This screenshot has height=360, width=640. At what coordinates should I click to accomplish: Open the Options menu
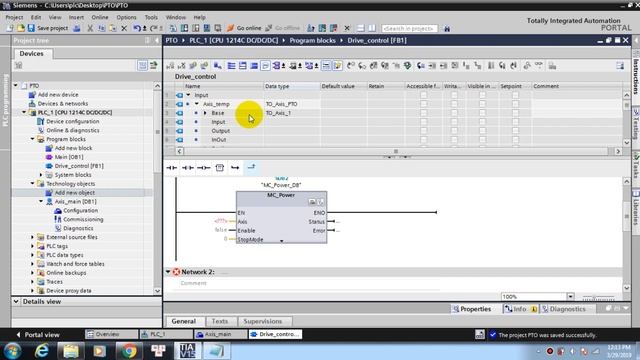[x=127, y=17]
